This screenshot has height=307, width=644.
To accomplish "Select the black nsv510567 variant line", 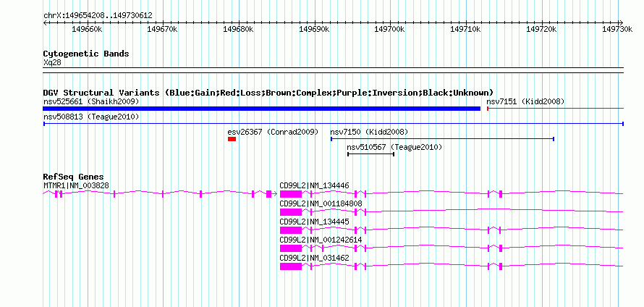I will click(371, 154).
